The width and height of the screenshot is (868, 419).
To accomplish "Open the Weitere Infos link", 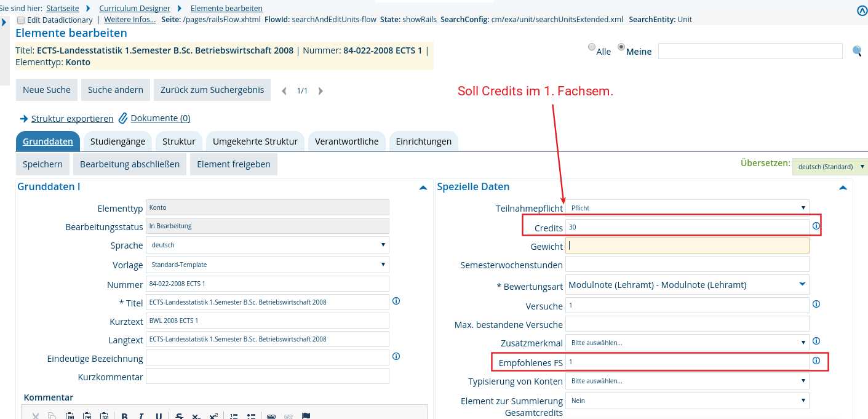I will pyautogui.click(x=130, y=19).
